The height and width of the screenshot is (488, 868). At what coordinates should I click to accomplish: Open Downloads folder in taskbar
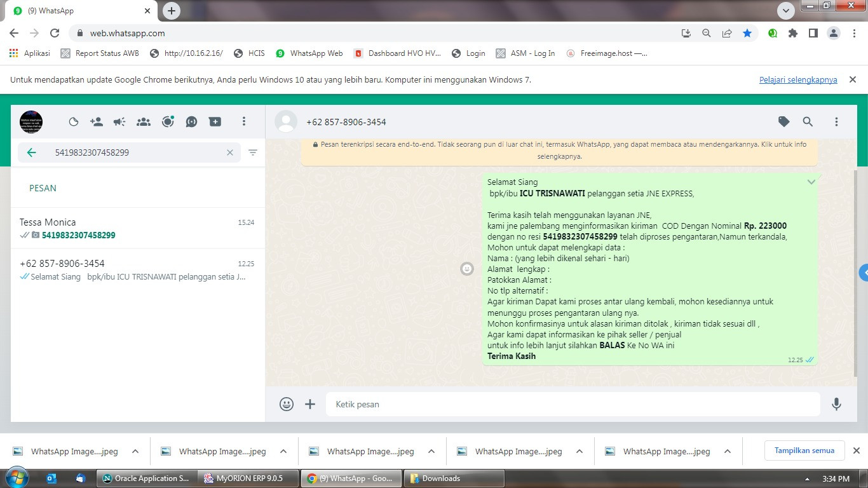tap(455, 478)
